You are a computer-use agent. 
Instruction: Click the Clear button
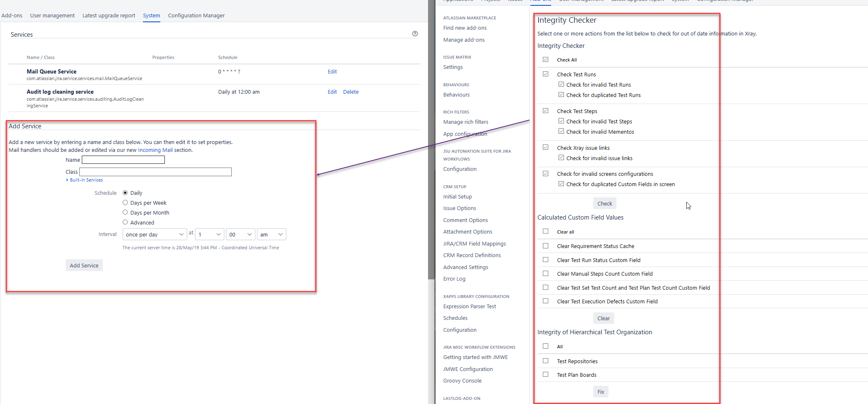pyautogui.click(x=604, y=318)
